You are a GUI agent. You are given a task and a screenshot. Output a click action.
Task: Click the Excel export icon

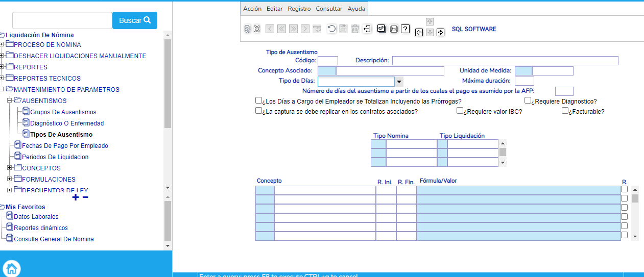pyautogui.click(x=257, y=29)
